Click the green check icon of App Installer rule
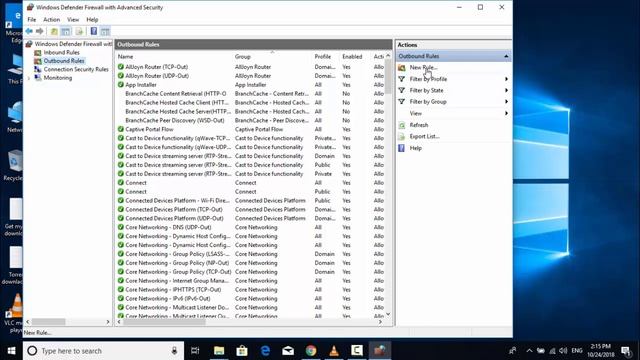 pos(121,84)
